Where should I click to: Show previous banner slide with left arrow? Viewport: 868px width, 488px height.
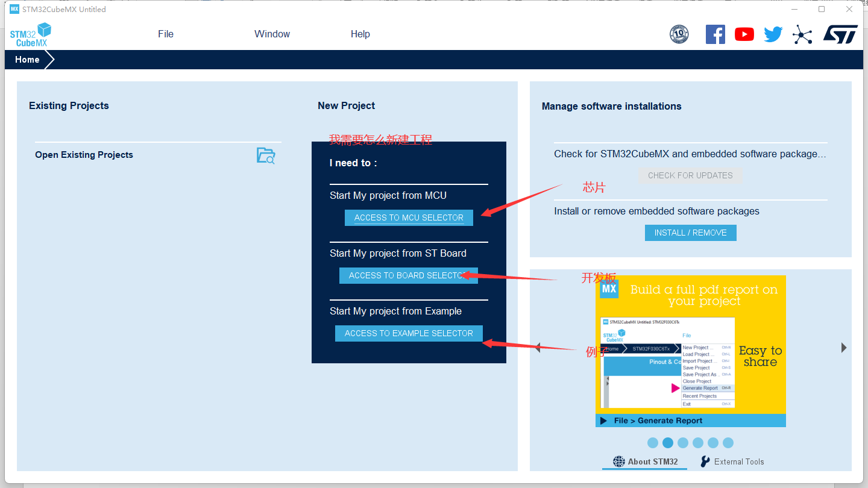(x=538, y=348)
